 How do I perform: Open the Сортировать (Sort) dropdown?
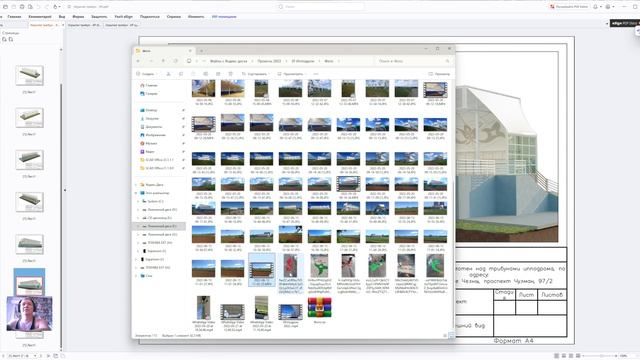[256, 74]
